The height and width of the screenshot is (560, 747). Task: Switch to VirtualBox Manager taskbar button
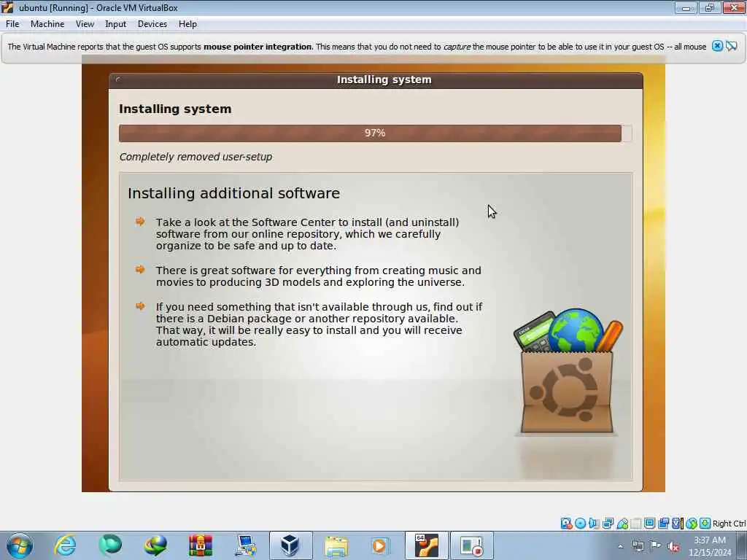coord(290,545)
